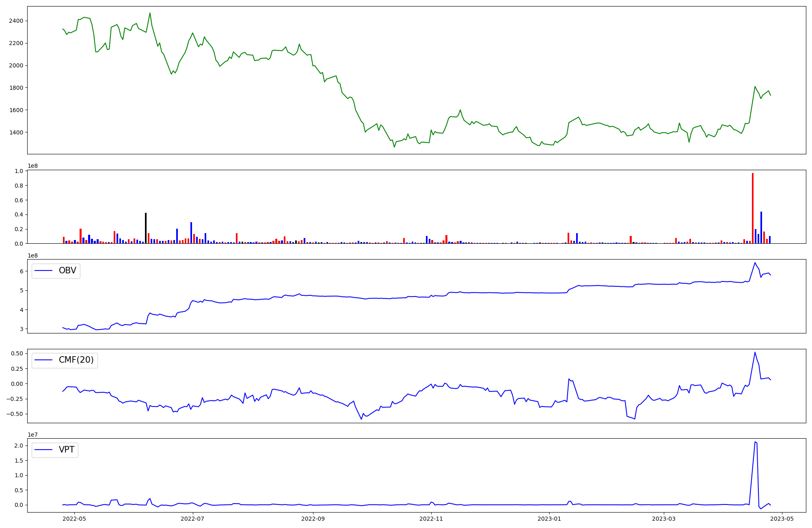Click the 1.5 tick on the VPT axis
The height and width of the screenshot is (528, 812).
19,460
